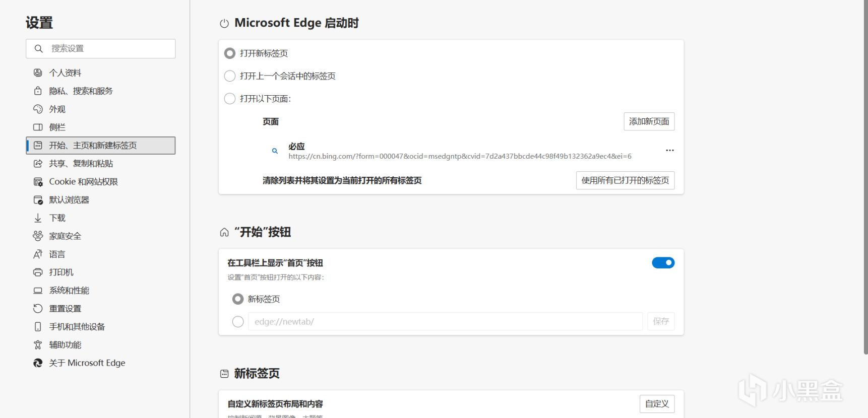Image resolution: width=868 pixels, height=418 pixels.
Task: Open 家庭安全 settings section
Action: [x=101, y=236]
